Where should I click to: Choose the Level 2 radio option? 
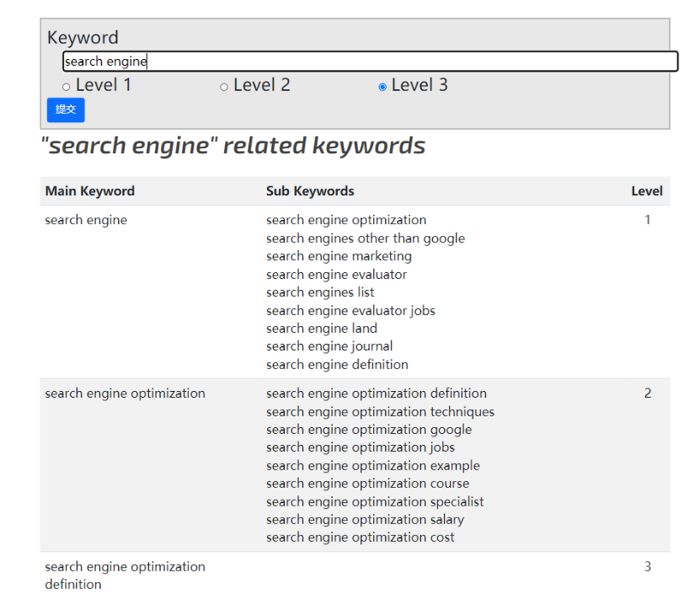pyautogui.click(x=224, y=87)
